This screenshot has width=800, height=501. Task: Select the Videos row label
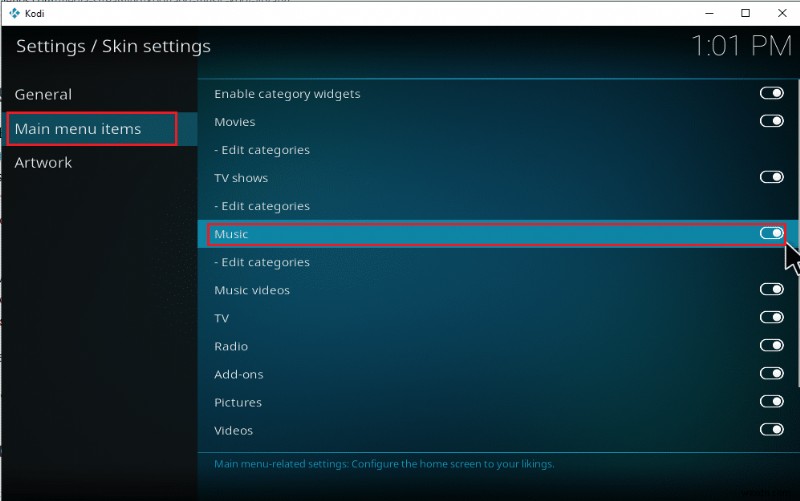[233, 431]
